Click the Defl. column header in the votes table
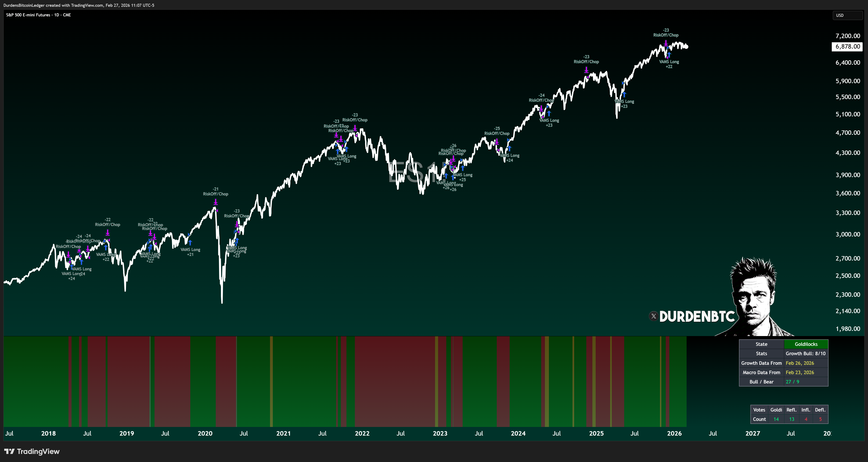868x462 pixels. click(x=820, y=410)
